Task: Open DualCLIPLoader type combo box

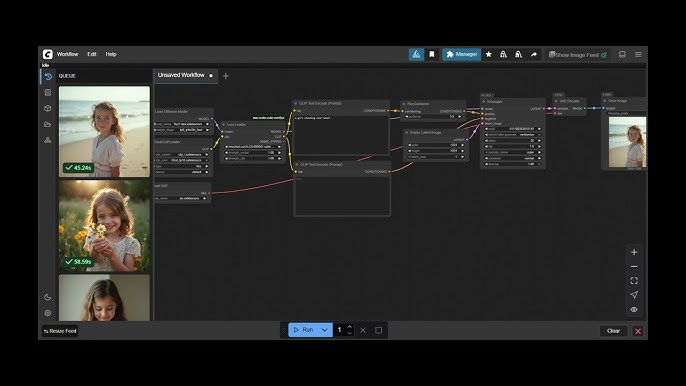Action: 182,166
